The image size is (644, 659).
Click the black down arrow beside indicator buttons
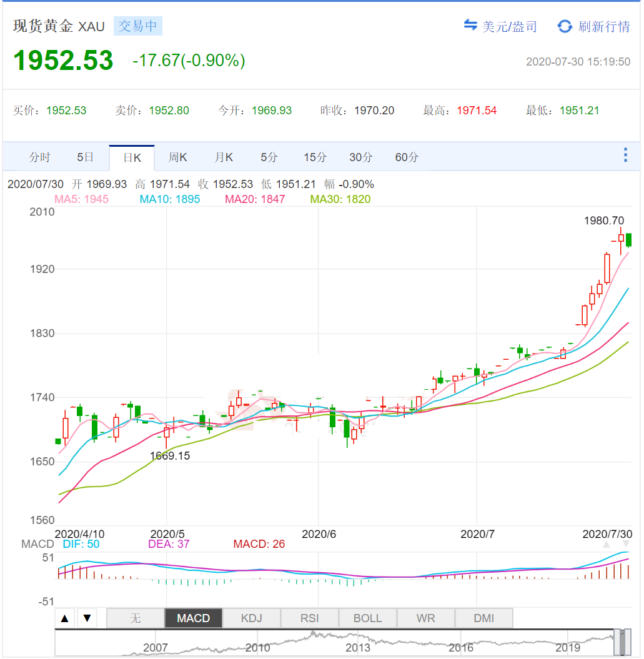(87, 618)
